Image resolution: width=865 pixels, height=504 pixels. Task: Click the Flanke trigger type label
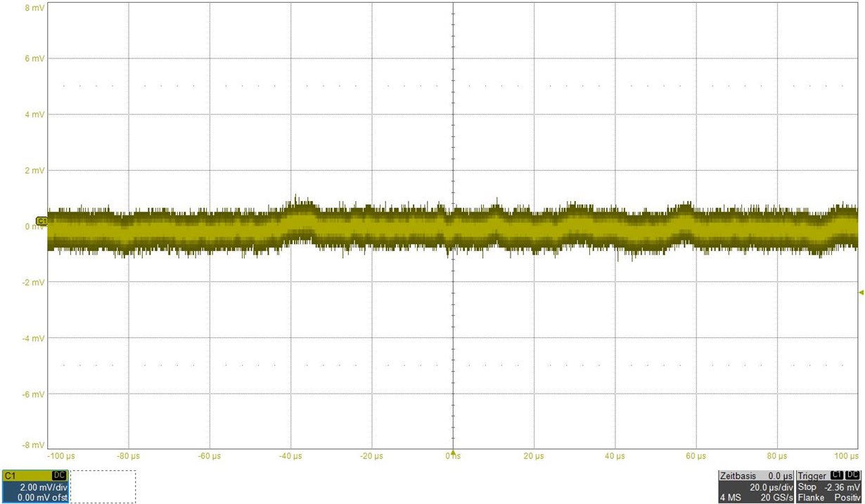[x=811, y=497]
